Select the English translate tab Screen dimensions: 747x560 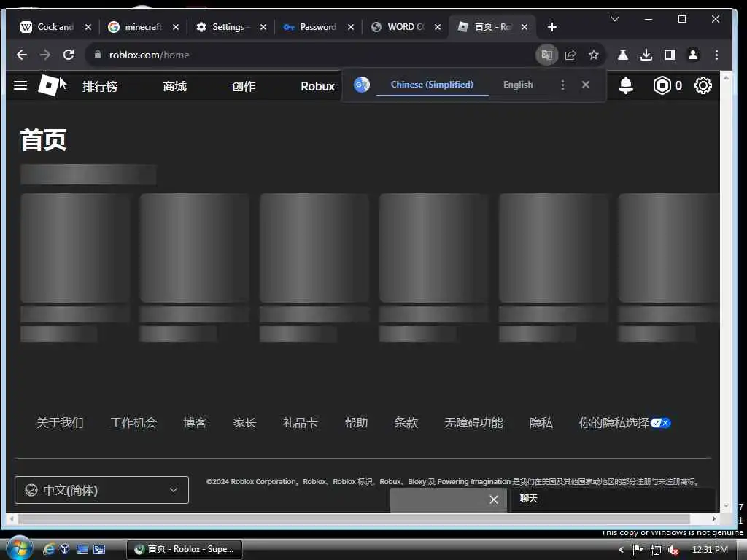click(518, 85)
